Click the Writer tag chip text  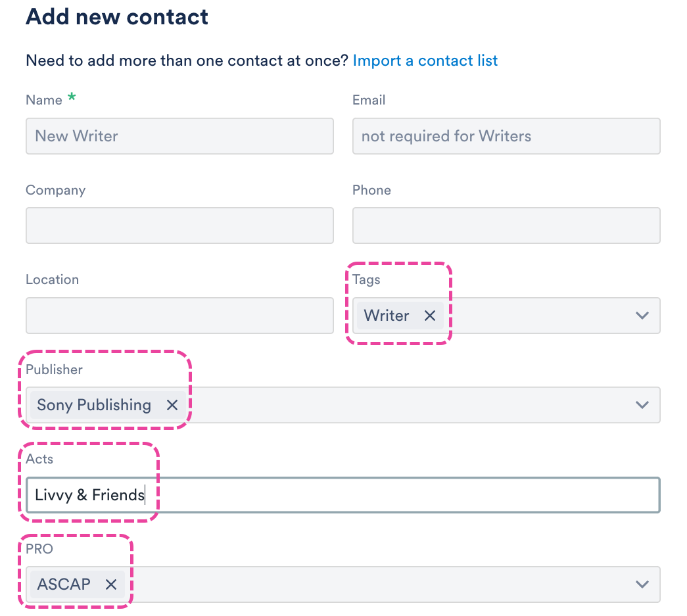(387, 316)
